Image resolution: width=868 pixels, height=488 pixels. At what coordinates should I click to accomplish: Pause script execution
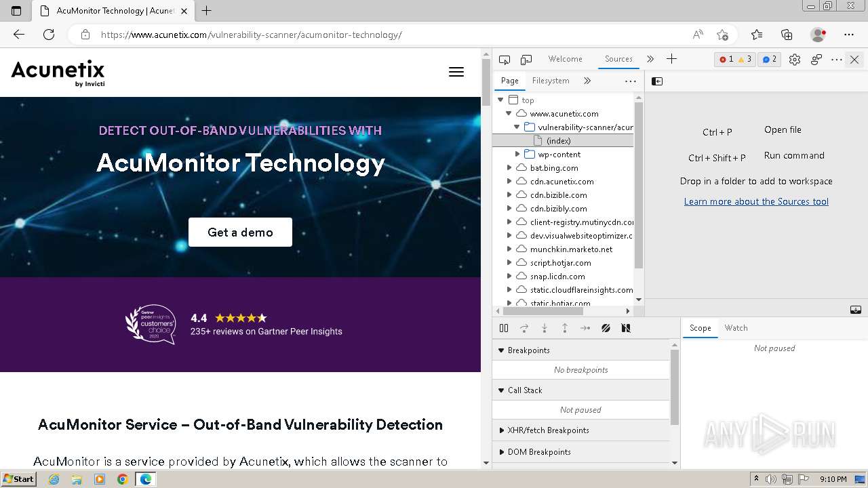tap(504, 328)
